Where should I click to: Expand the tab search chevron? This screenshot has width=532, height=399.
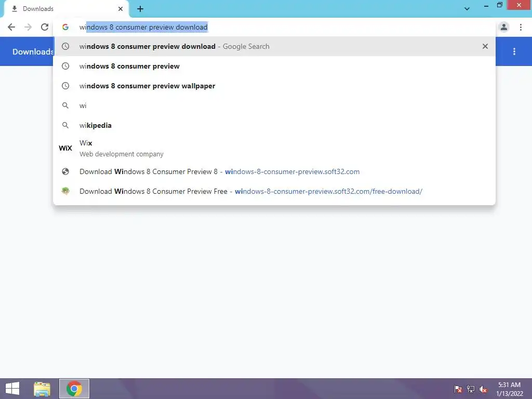(x=467, y=9)
